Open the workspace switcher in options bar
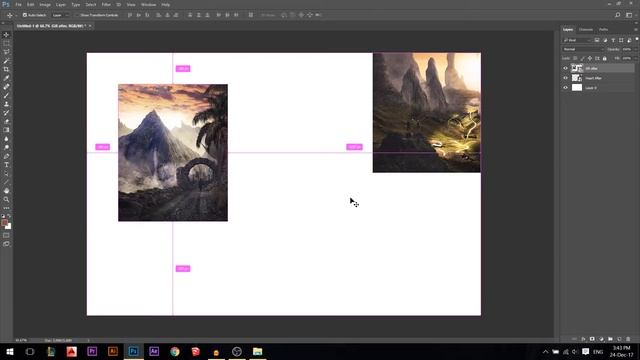640x360 pixels. tap(629, 15)
